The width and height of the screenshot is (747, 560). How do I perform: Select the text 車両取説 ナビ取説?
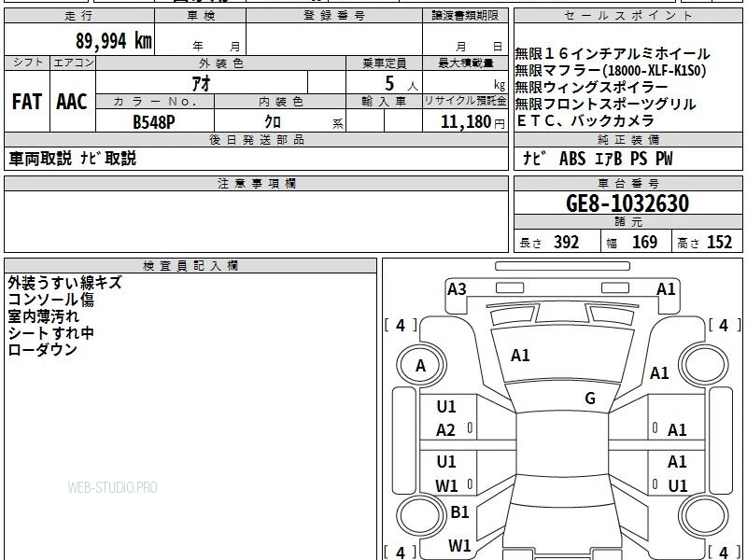pyautogui.click(x=73, y=158)
